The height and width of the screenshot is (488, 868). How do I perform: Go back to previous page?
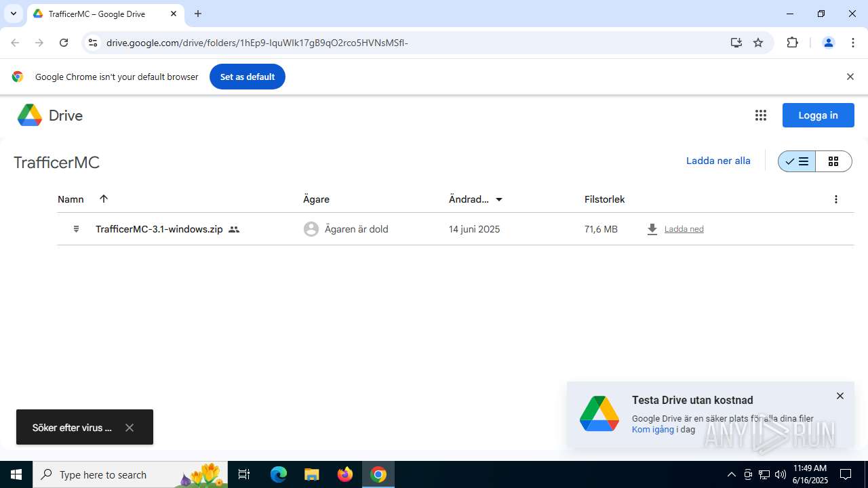pos(15,43)
